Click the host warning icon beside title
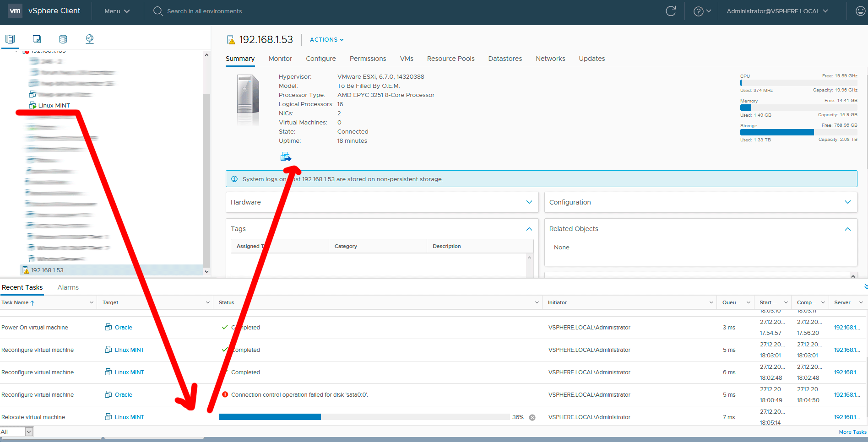The width and height of the screenshot is (868, 442). tap(231, 40)
